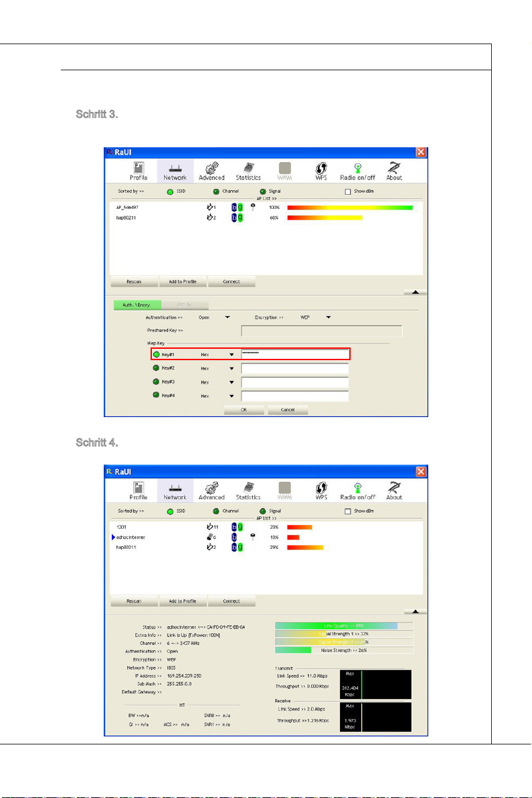Select Key#2 radio button
532x798 pixels.
coord(156,368)
